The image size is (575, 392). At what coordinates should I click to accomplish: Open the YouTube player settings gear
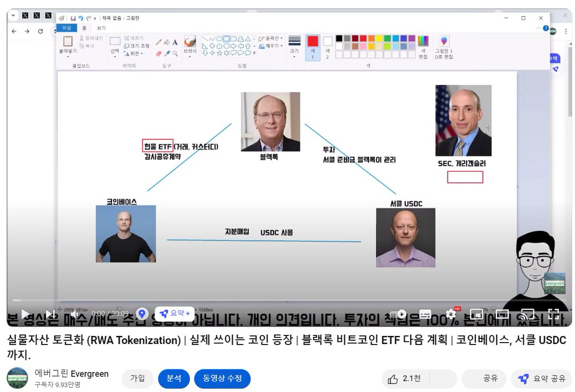pos(451,314)
